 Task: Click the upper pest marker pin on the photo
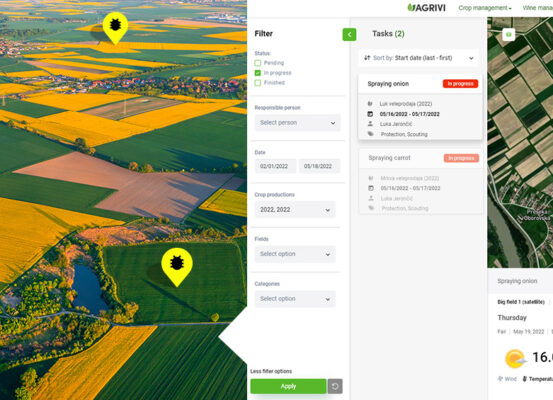tap(115, 28)
